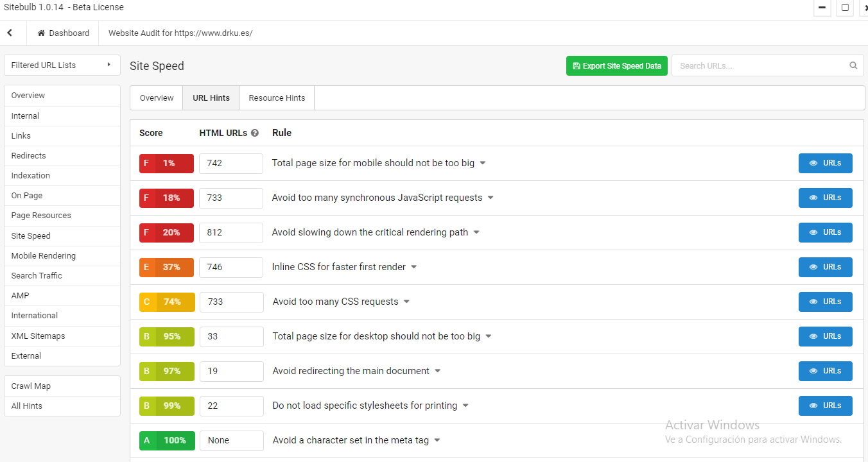Click Website Audit for drku.es breadcrumb
The width and height of the screenshot is (868, 462).
pos(180,33)
